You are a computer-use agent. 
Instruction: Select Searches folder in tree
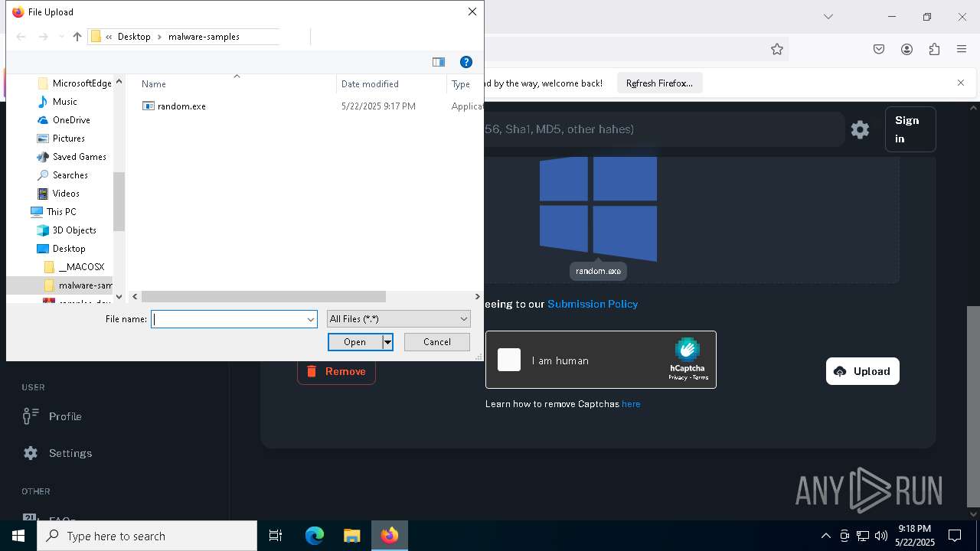(x=70, y=175)
